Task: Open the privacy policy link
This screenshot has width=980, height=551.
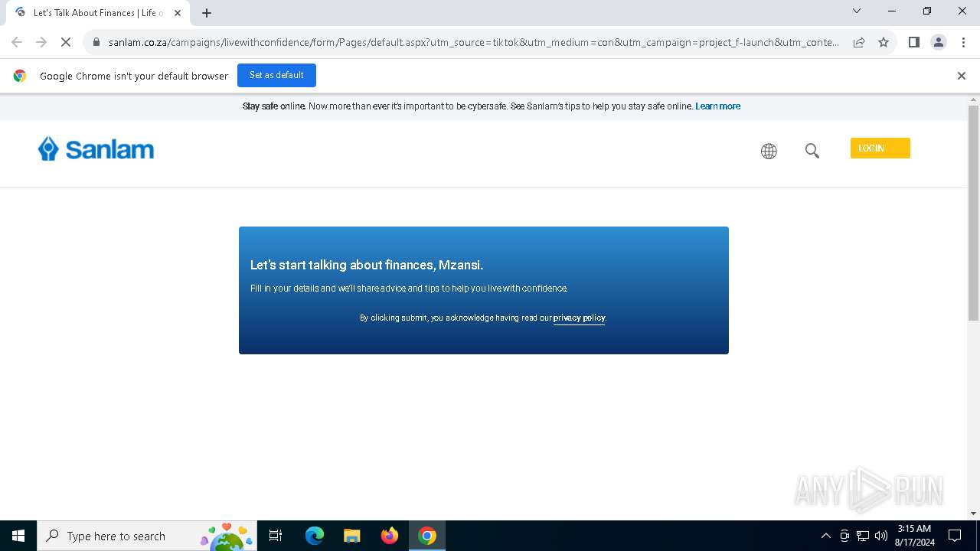Action: 579,318
